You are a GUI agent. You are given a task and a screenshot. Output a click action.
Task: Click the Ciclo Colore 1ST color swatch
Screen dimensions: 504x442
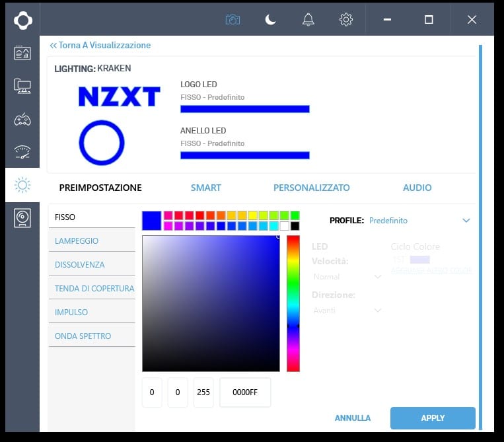(x=420, y=260)
